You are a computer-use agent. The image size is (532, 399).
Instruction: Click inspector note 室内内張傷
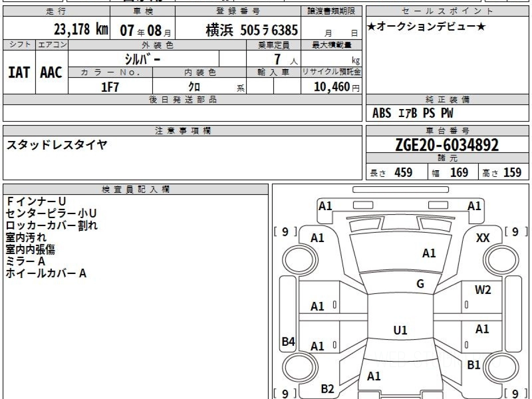31,249
